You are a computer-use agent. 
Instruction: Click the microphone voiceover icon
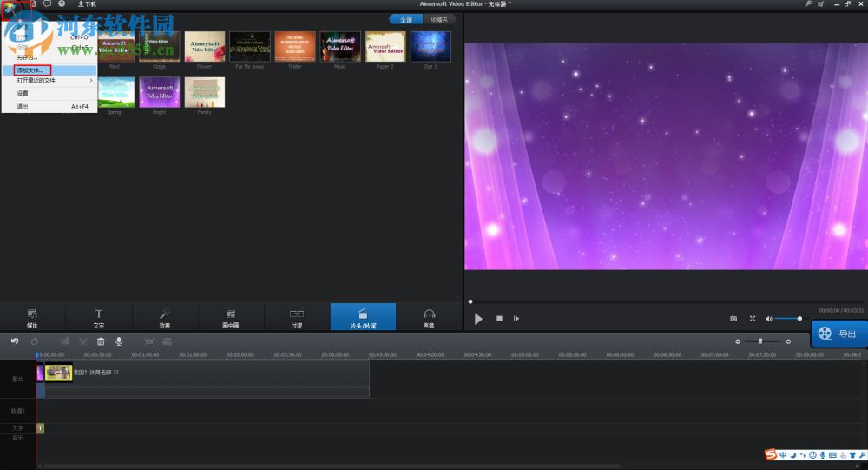click(118, 341)
